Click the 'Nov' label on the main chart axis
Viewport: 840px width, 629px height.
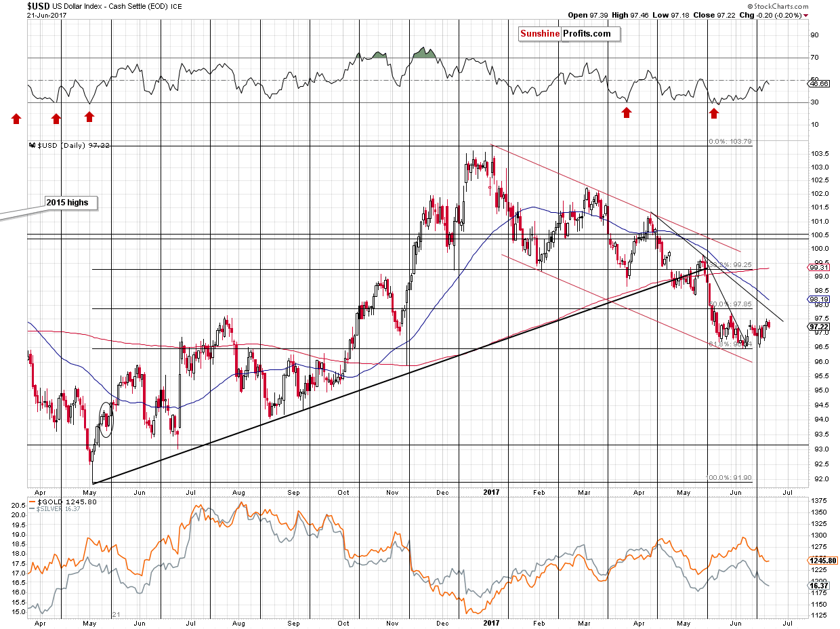coord(392,492)
